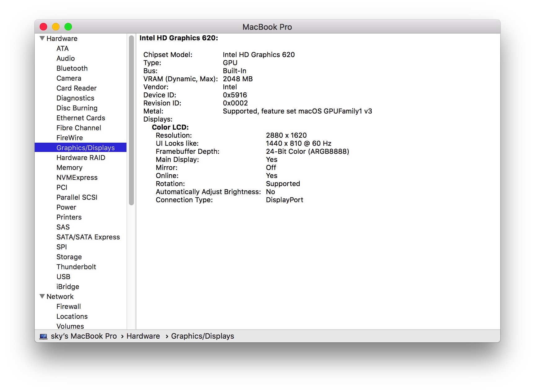Viewport: 535px width, 392px height.
Task: Click Hardware in the path bar
Action: click(x=143, y=336)
